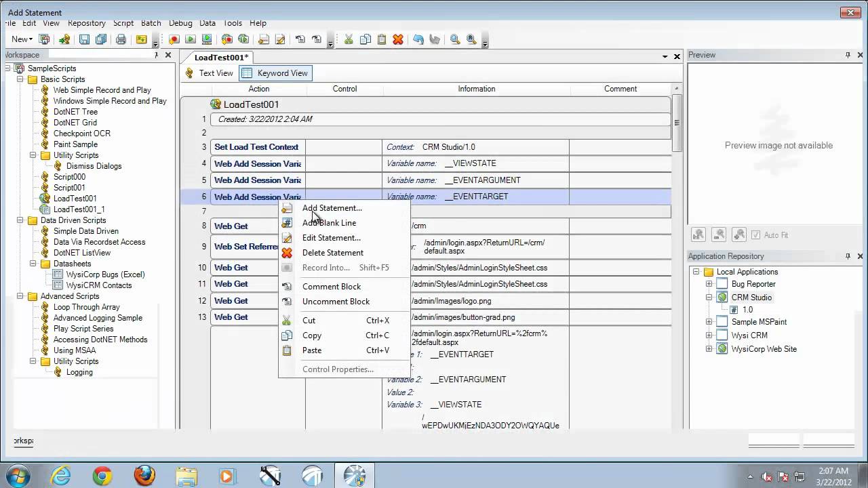The image size is (868, 488).
Task: Open Windows Explorer folder from taskbar
Action: pos(186,476)
